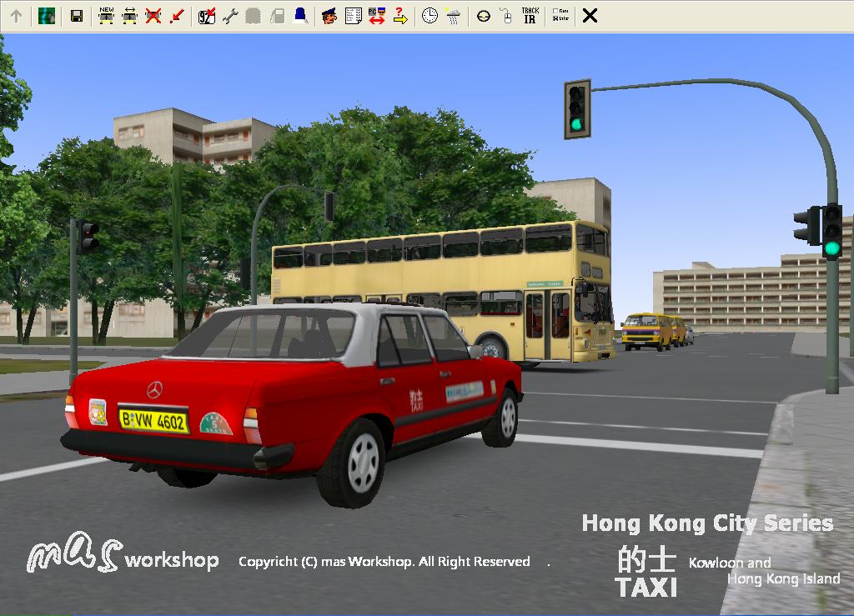Open the wrench repair tool
Viewport: 854px width, 616px height.
230,17
